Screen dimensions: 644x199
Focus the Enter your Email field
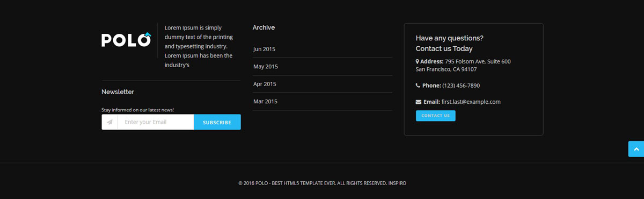156,122
